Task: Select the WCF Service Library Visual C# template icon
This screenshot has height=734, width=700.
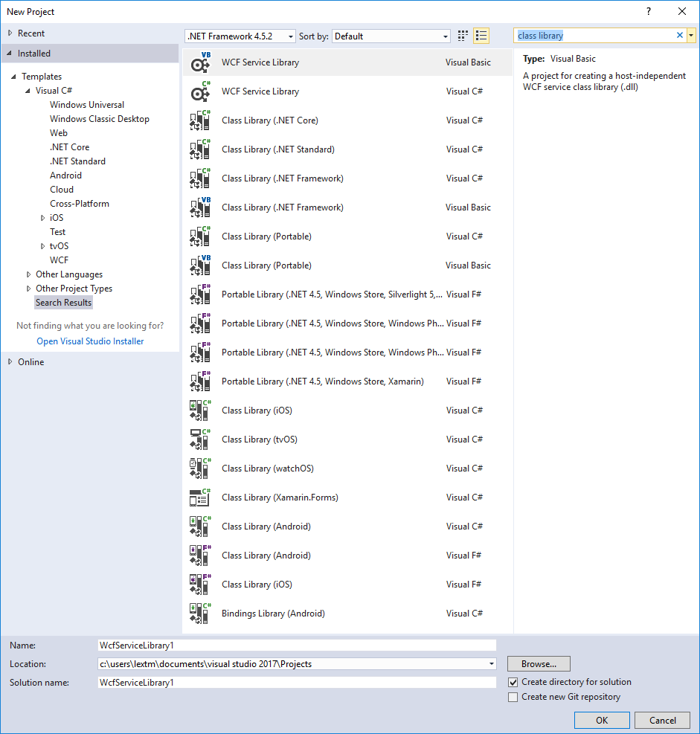Action: pyautogui.click(x=199, y=91)
